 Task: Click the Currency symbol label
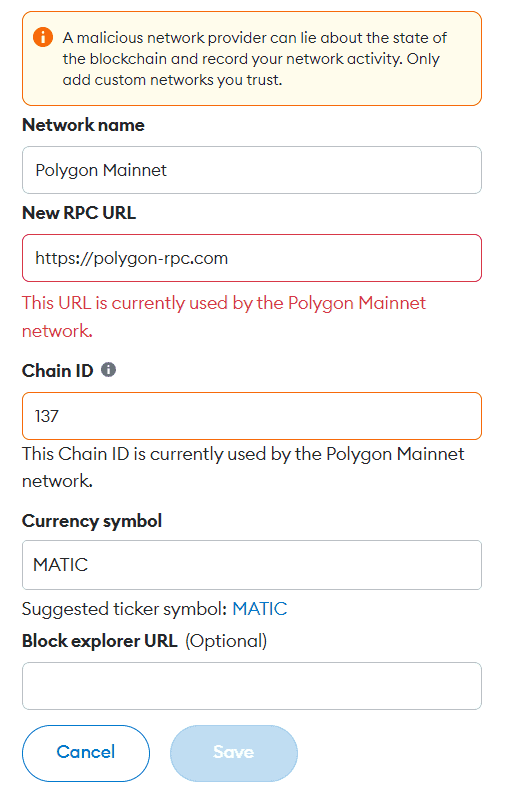tap(92, 521)
